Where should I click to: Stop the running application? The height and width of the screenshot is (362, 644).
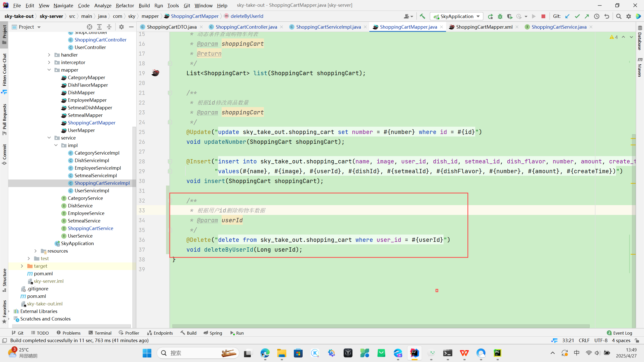click(x=543, y=16)
